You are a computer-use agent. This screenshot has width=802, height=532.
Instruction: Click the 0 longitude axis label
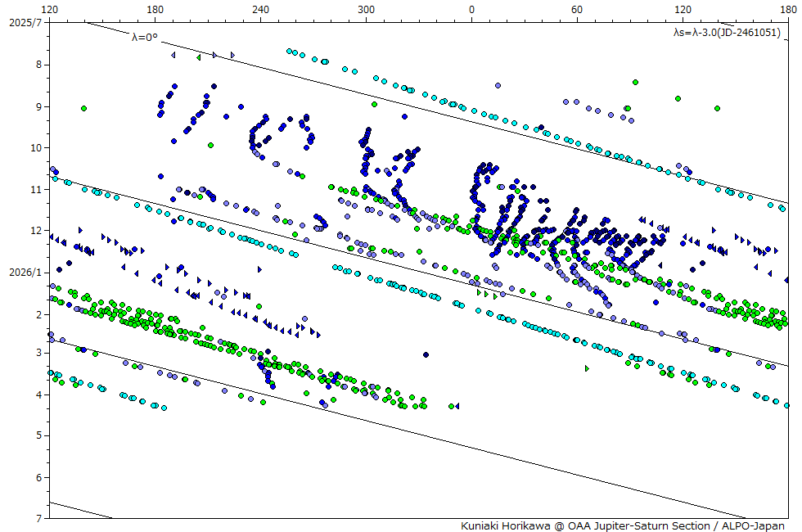(x=471, y=10)
